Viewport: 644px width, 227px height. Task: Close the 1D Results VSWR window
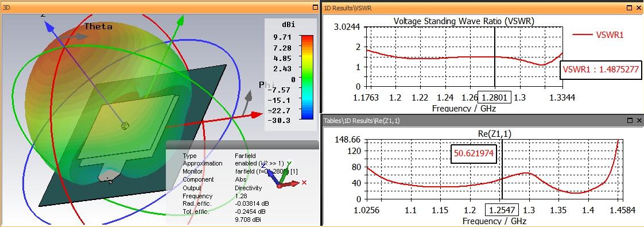[x=639, y=7]
